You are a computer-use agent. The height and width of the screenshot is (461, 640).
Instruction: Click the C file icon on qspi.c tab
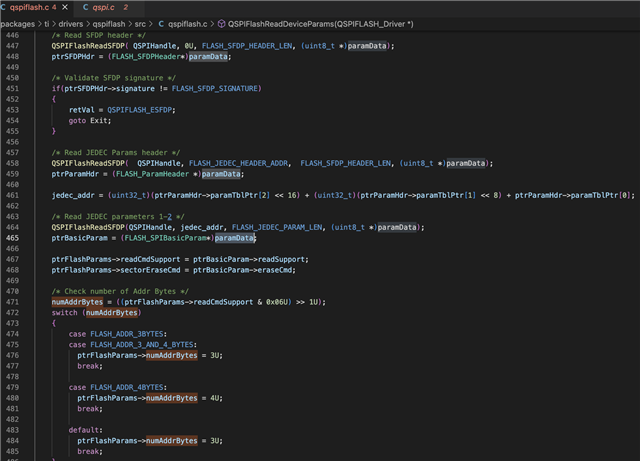click(85, 7)
